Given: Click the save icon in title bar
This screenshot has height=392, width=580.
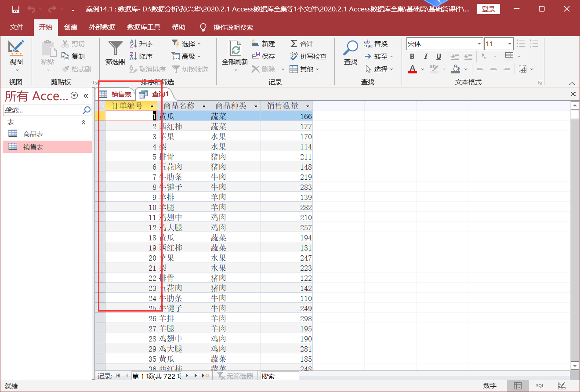Looking at the screenshot, I should coord(16,9).
